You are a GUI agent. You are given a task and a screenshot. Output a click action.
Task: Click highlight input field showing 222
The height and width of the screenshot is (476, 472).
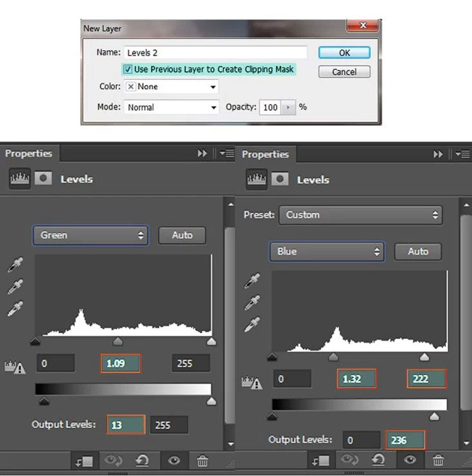[426, 379]
